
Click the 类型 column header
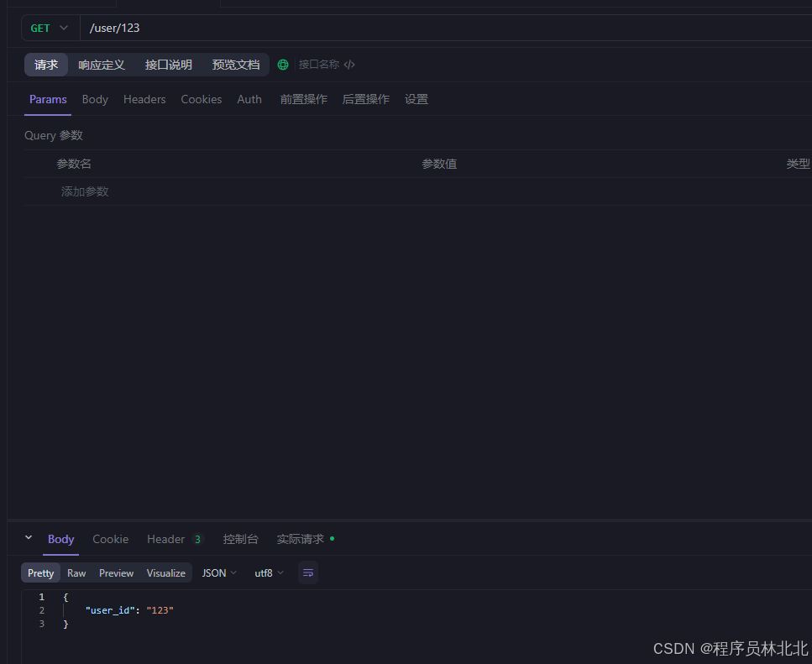point(798,164)
